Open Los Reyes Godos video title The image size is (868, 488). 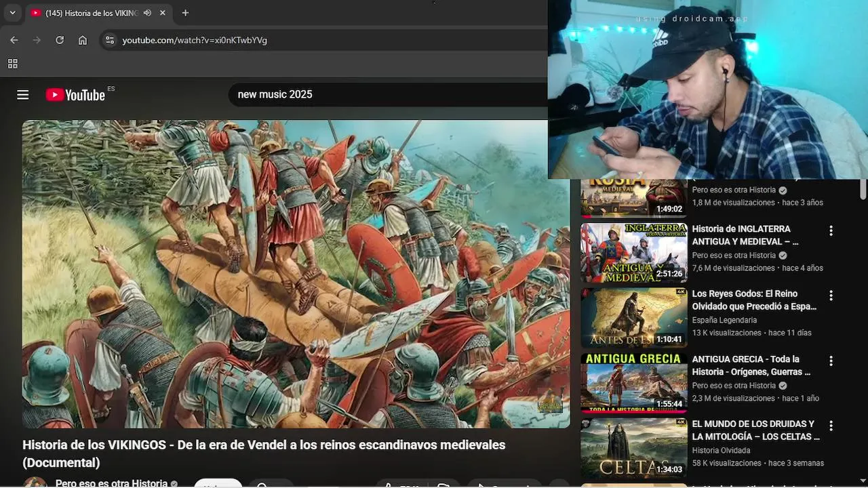point(754,300)
